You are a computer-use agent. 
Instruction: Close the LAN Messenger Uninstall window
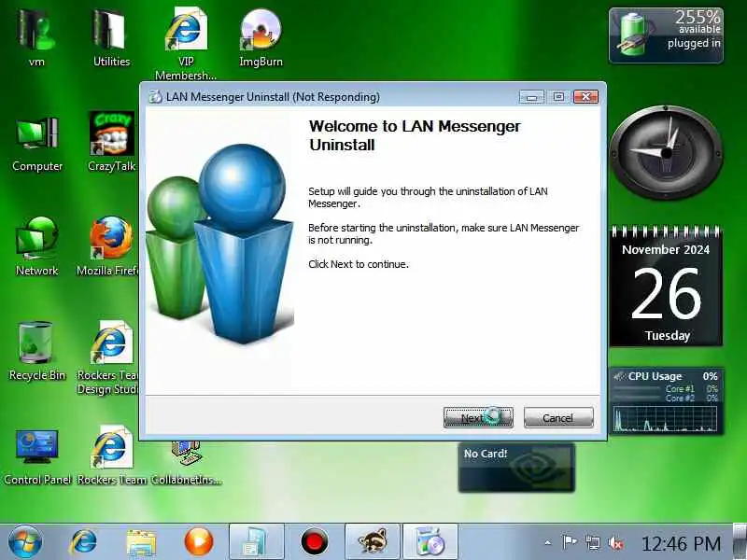point(585,97)
